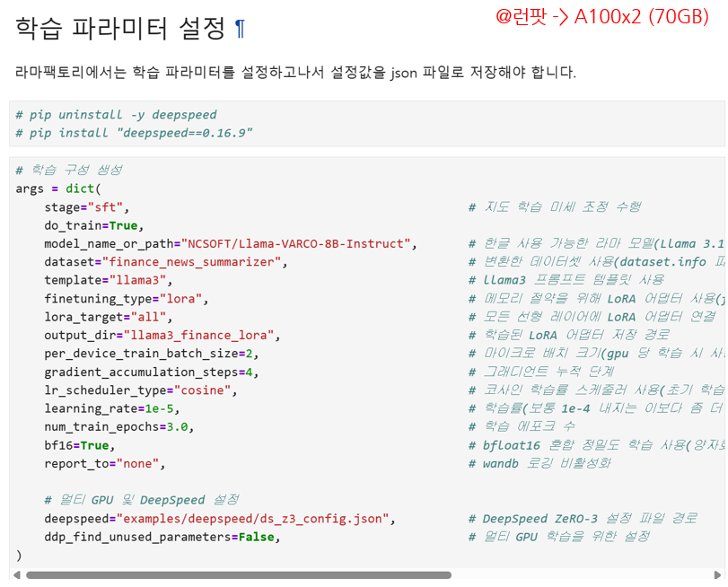Click the comment '# 학습 에포크 수'
Image resolution: width=728 pixels, height=587 pixels.
click(x=522, y=426)
